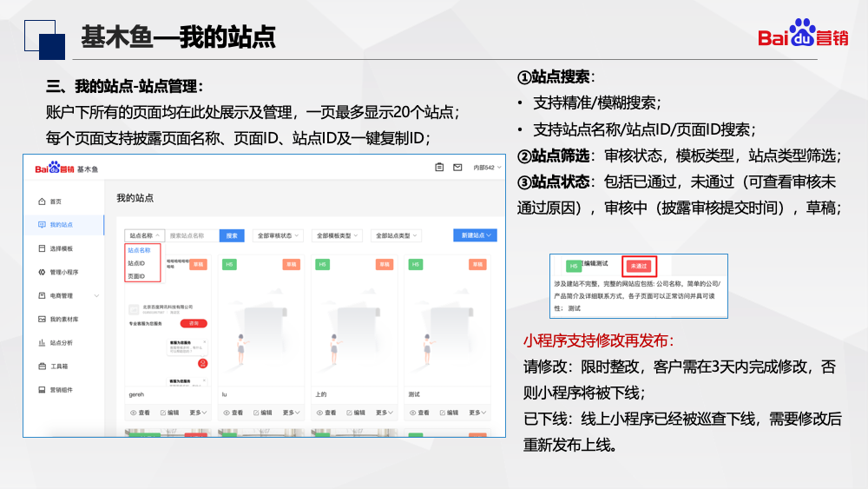Click 查看 on the 上的 card
Image resolution: width=868 pixels, height=489 pixels.
point(326,413)
